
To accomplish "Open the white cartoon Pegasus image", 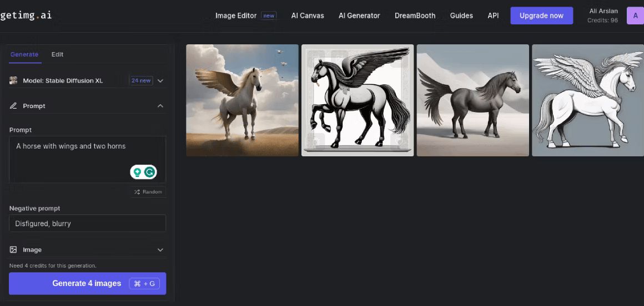I will click(588, 100).
